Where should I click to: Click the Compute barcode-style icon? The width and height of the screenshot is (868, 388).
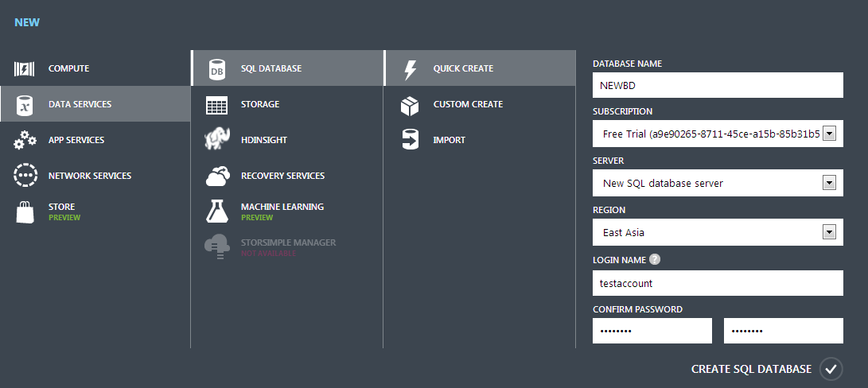pos(25,68)
